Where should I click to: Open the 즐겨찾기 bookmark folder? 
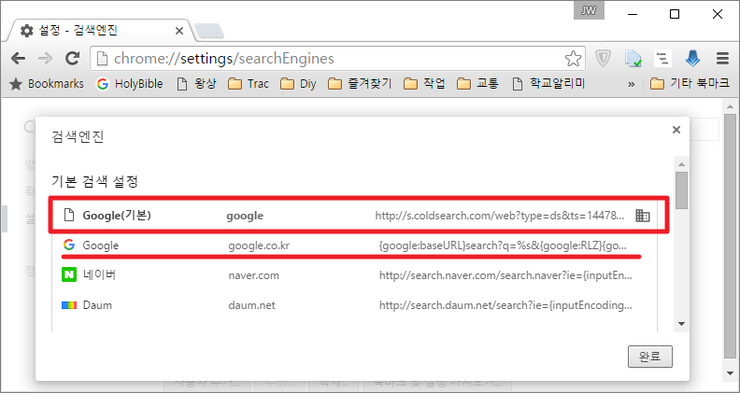360,84
